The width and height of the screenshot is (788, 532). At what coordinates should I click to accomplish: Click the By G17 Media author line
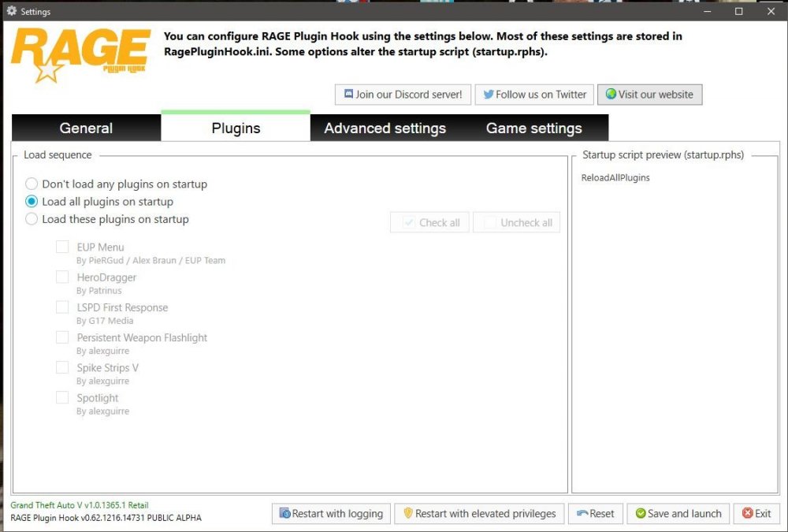(x=105, y=321)
